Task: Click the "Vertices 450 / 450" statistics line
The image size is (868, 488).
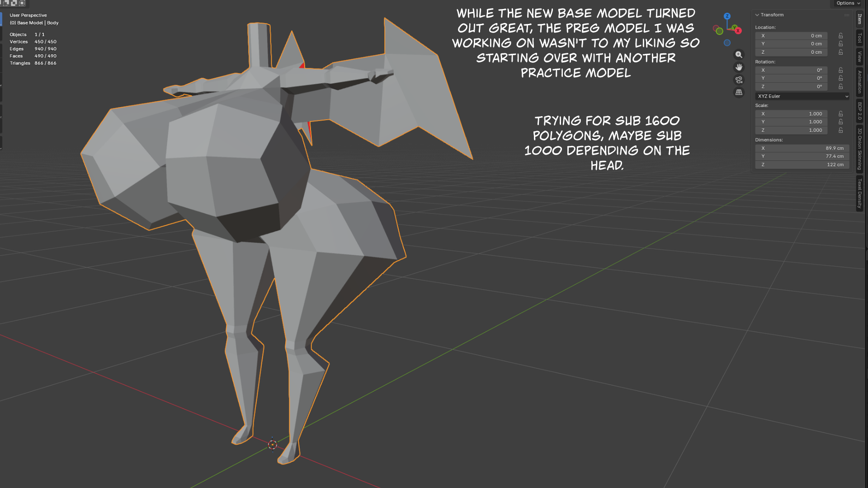Action: pyautogui.click(x=33, y=42)
